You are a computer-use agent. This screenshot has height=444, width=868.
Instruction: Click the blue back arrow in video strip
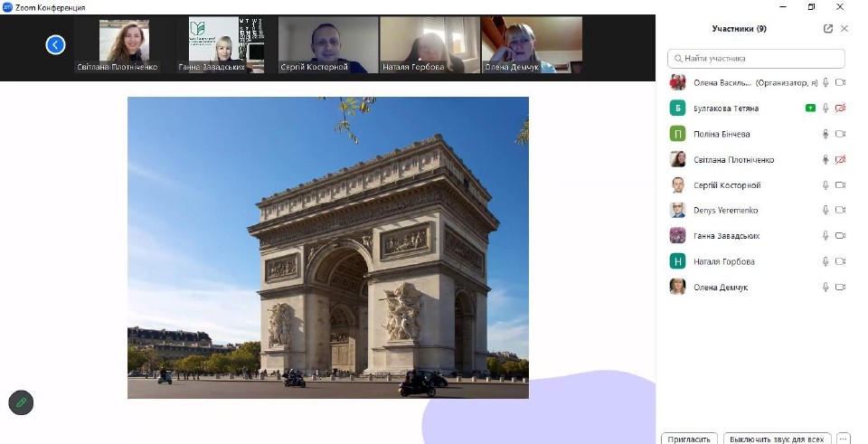click(x=55, y=45)
